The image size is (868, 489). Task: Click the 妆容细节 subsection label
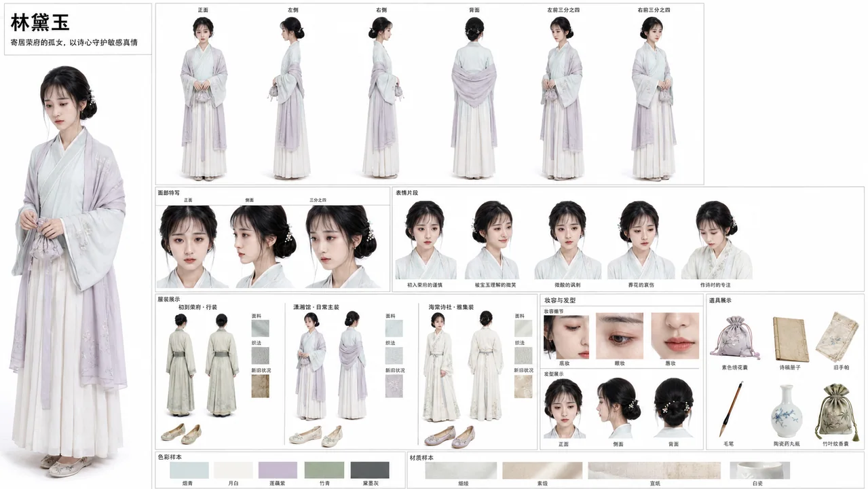pos(554,310)
